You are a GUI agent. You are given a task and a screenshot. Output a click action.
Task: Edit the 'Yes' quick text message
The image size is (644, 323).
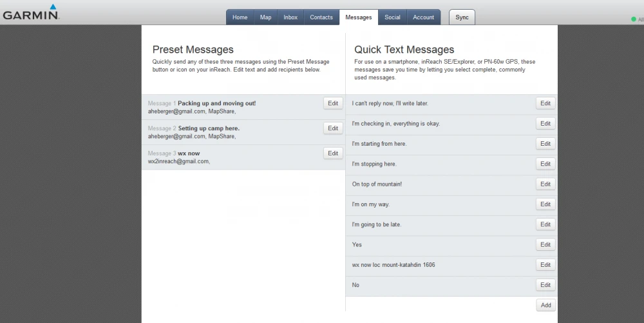click(x=545, y=244)
